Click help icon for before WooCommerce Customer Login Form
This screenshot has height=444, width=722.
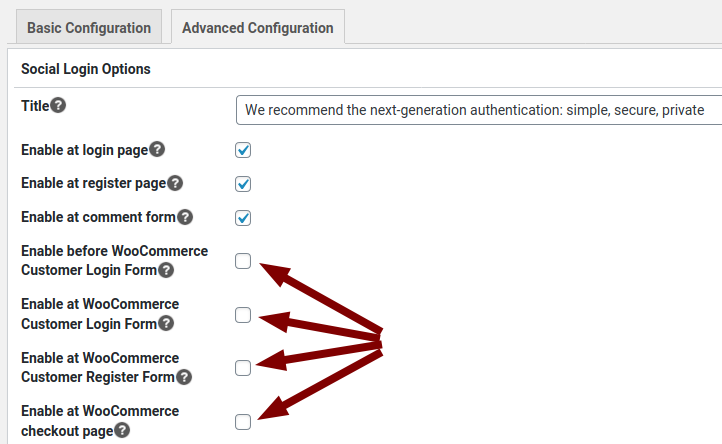[166, 270]
